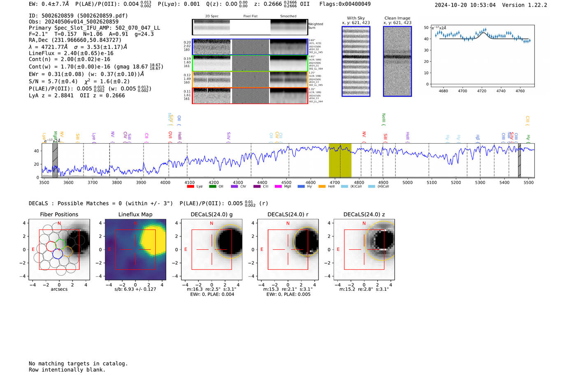This screenshot has width=576, height=392.
Task: Click the m:15.2 re:2.8" caption
Action: pos(364,289)
